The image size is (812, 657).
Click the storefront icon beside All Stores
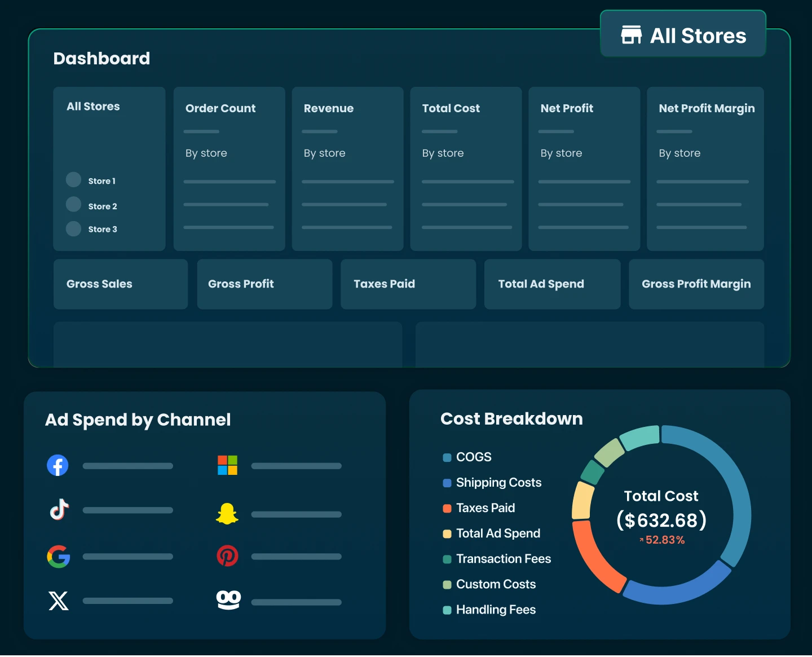631,35
